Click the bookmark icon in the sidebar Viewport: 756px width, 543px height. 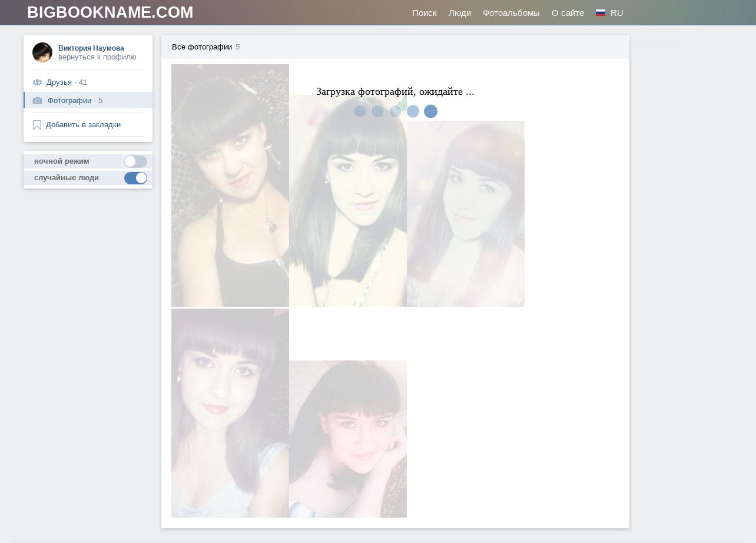tap(37, 125)
